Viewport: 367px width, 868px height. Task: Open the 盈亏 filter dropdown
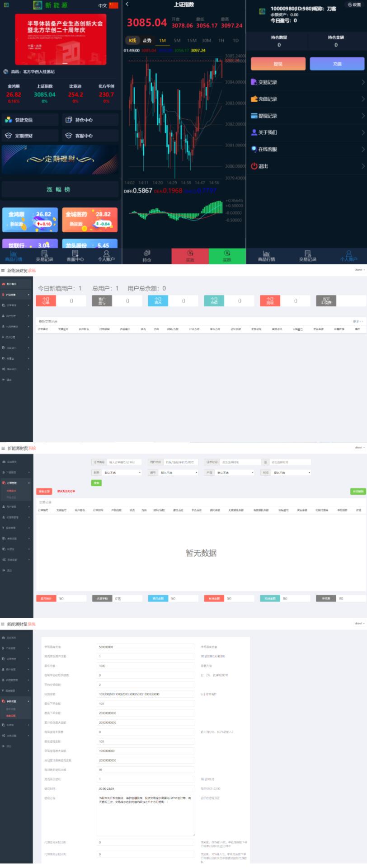pyautogui.click(x=179, y=473)
